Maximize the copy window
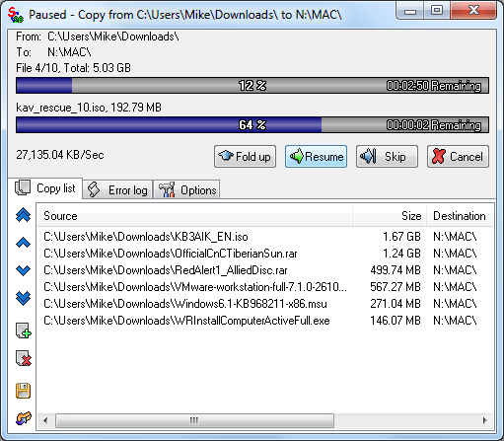This screenshot has width=504, height=441. coord(437,11)
